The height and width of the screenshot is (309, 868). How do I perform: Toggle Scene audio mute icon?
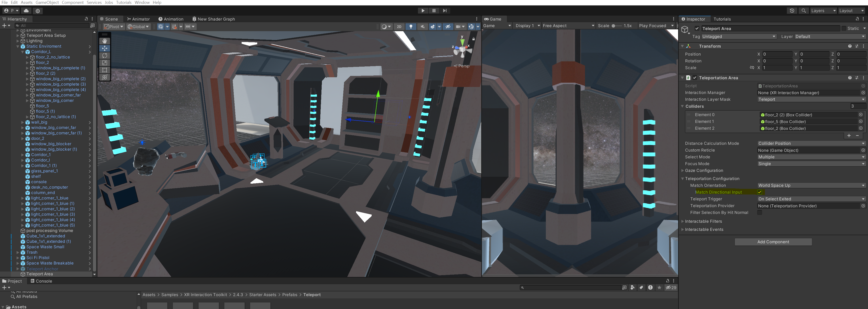pos(422,27)
